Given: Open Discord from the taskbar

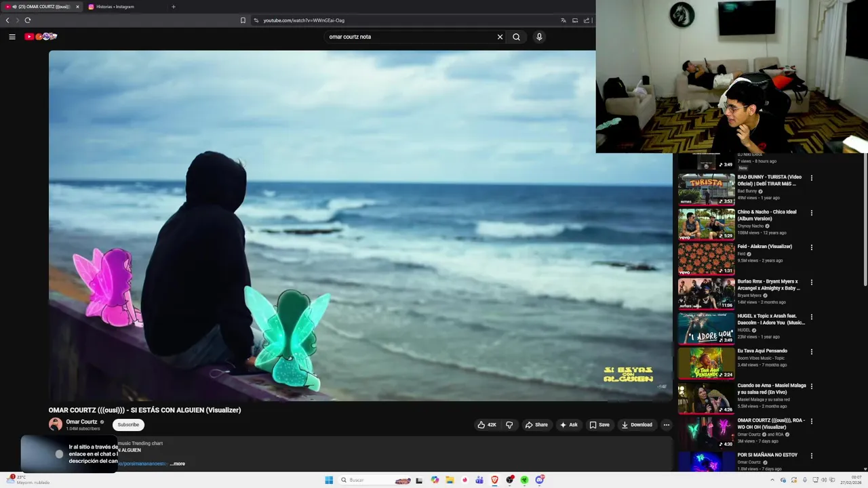Looking at the screenshot, I should 539,480.
